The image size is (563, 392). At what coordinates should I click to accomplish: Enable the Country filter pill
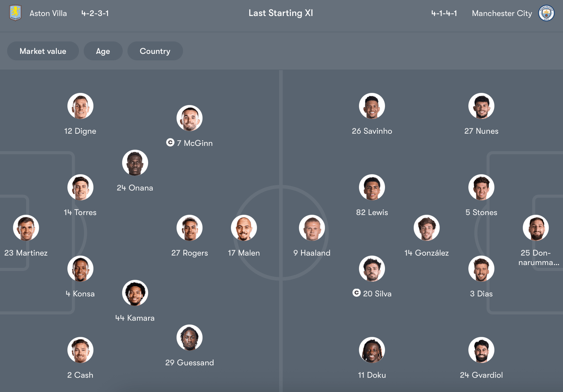pos(155,51)
